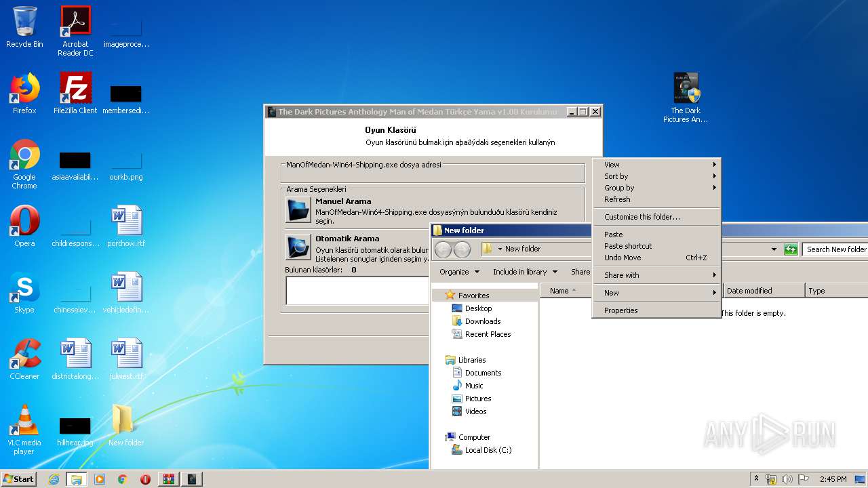Viewport: 868px width, 488px height.
Task: Expand the New submenu in context menu
Action: (x=656, y=293)
